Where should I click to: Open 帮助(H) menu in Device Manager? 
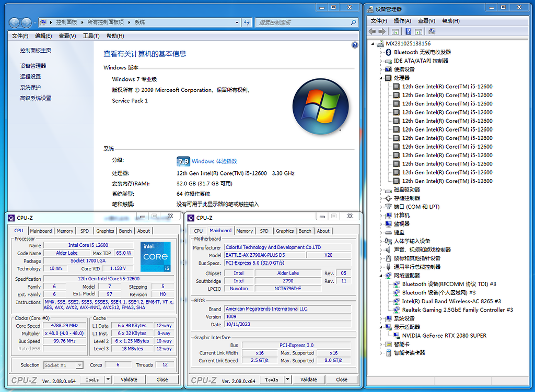(x=451, y=21)
